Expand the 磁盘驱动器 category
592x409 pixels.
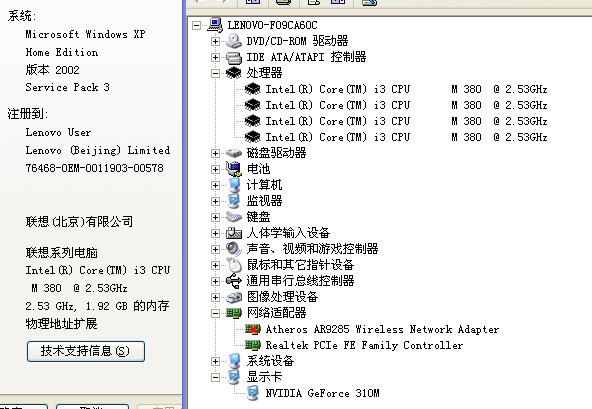215,153
